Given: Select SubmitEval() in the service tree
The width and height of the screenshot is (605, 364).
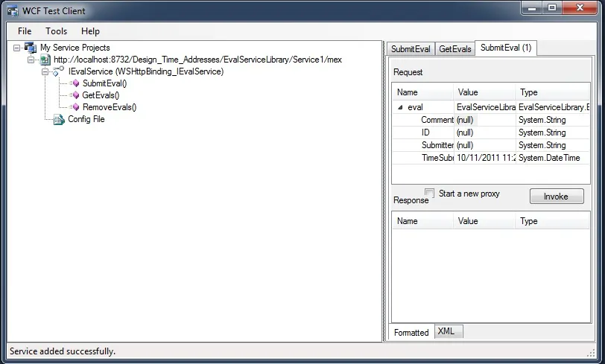Looking at the screenshot, I should [x=104, y=83].
